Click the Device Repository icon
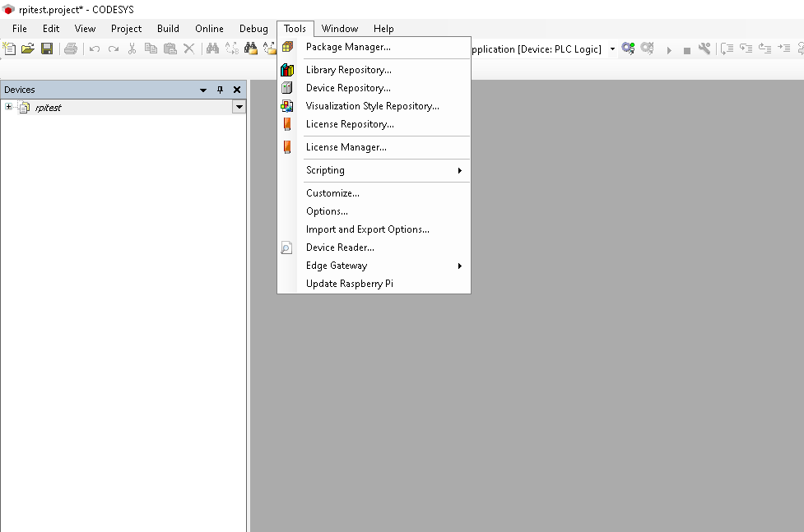Screen dimensions: 804x532 287,88
